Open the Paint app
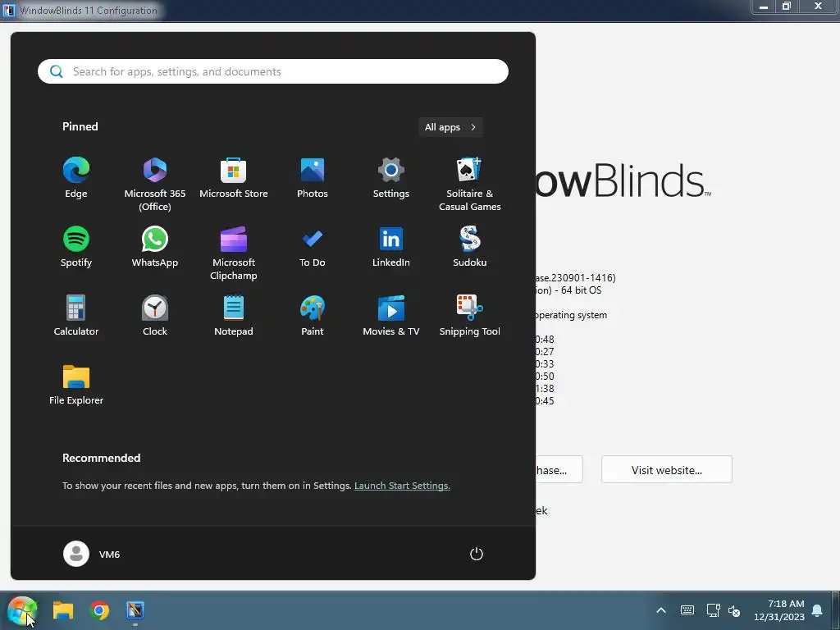Screen dimensions: 840x630 (313, 316)
